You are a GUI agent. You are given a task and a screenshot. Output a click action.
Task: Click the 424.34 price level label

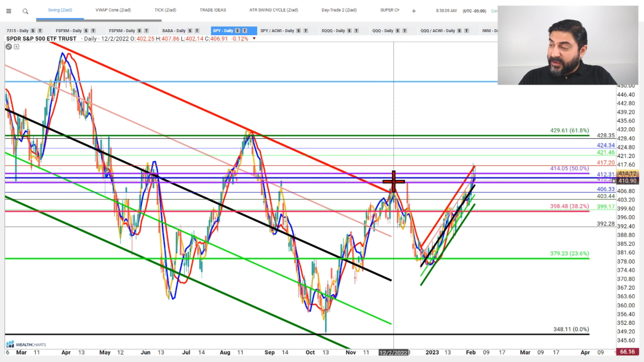tap(606, 145)
